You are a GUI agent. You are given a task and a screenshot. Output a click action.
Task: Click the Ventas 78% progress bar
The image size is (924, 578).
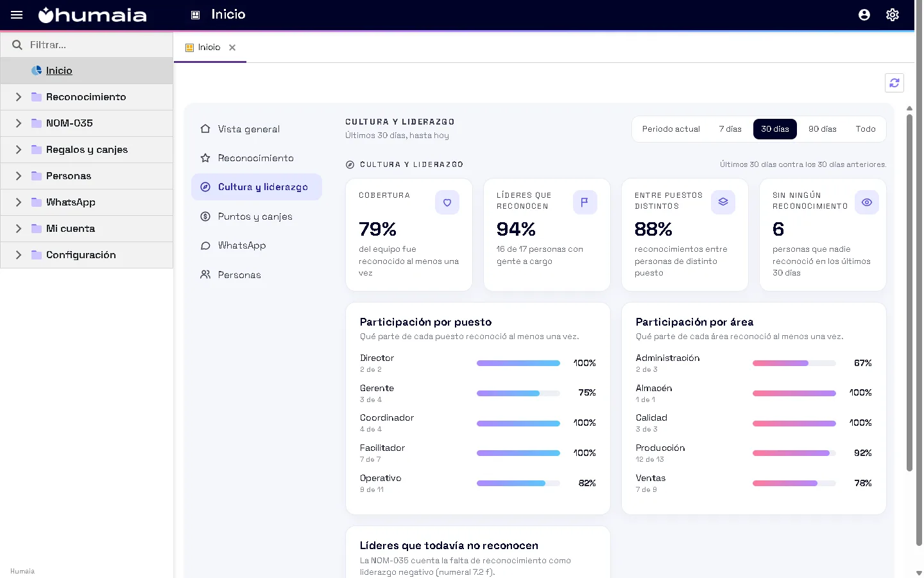point(794,484)
